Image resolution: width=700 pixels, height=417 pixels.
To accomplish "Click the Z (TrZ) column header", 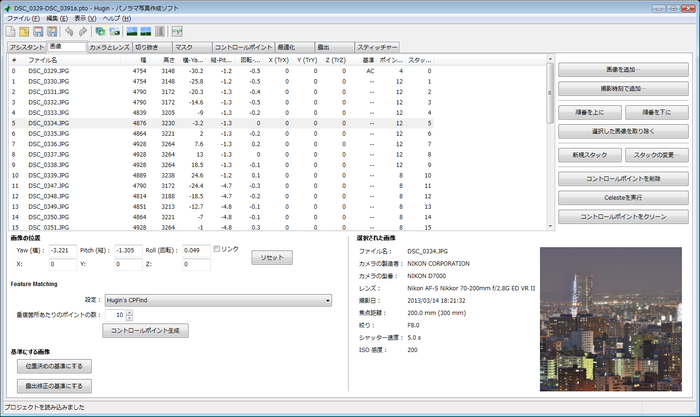I will point(335,60).
